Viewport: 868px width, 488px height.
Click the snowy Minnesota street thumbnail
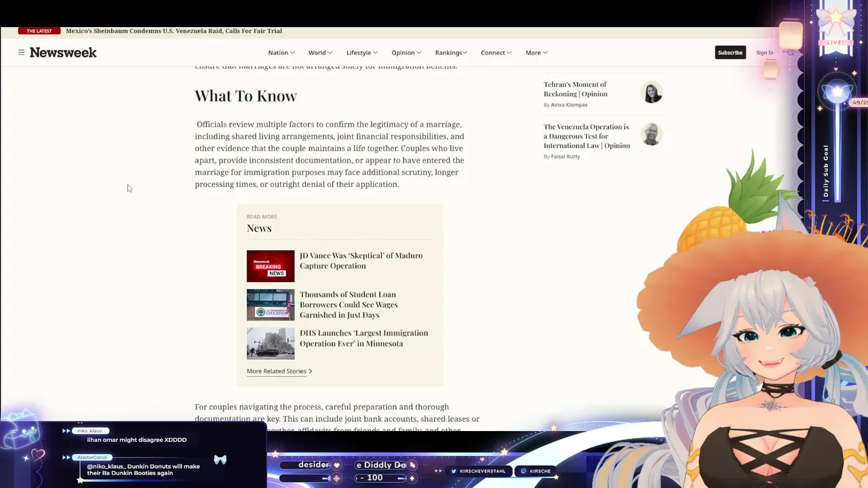271,343
